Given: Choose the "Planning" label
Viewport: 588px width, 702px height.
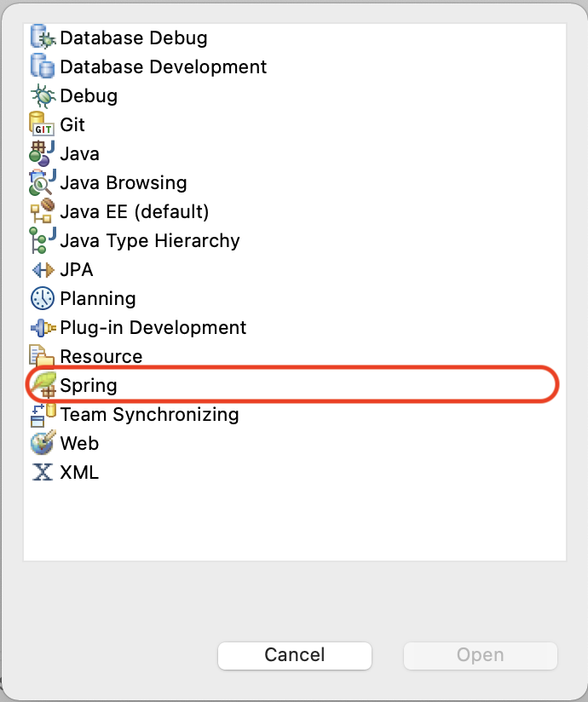Looking at the screenshot, I should coord(98,299).
